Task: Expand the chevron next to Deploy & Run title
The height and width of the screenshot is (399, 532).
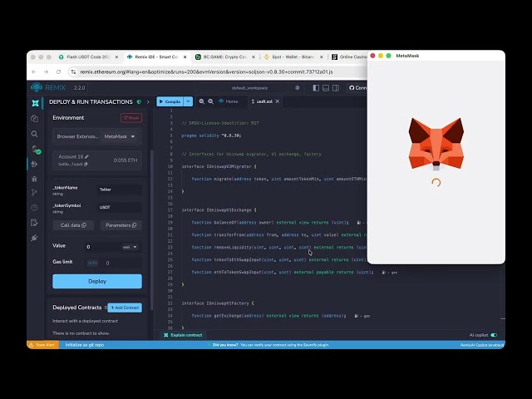Action: [148, 101]
